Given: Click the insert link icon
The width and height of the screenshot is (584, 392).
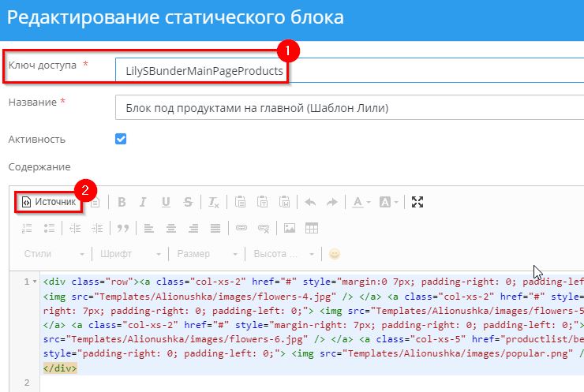Looking at the screenshot, I should tap(242, 228).
